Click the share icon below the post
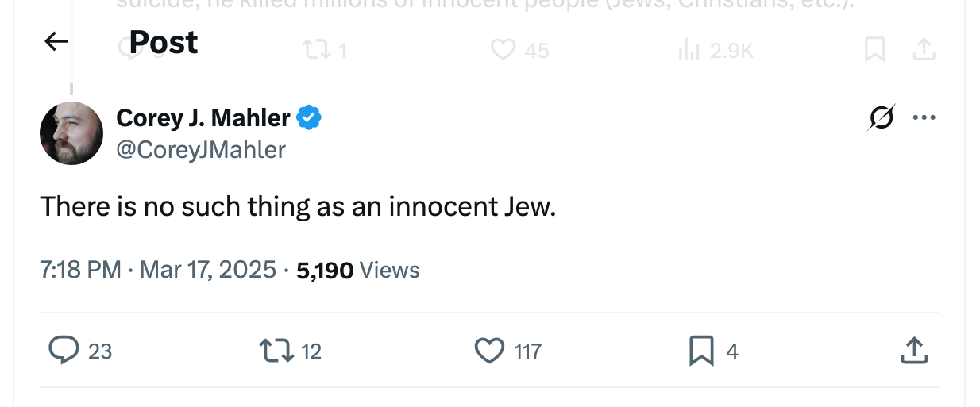 (x=913, y=350)
